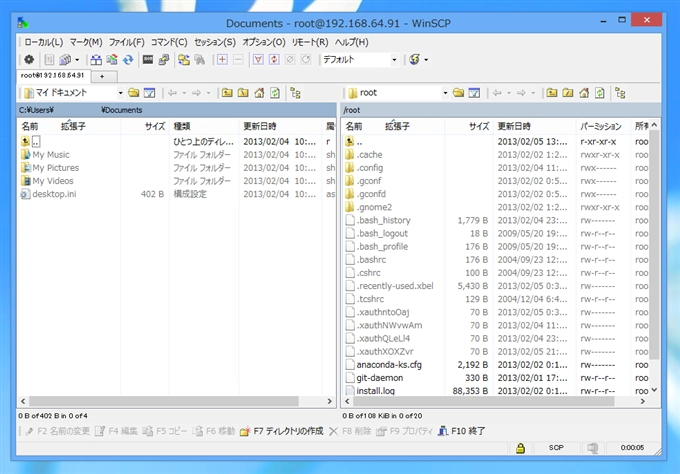Click the /root remote path bar
Viewport: 680px width, 474px height.
(500, 110)
